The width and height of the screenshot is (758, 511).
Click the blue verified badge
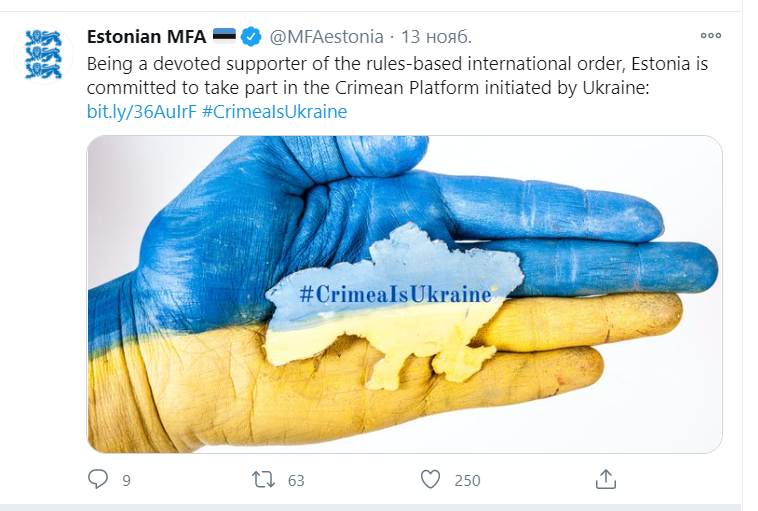pyautogui.click(x=251, y=37)
